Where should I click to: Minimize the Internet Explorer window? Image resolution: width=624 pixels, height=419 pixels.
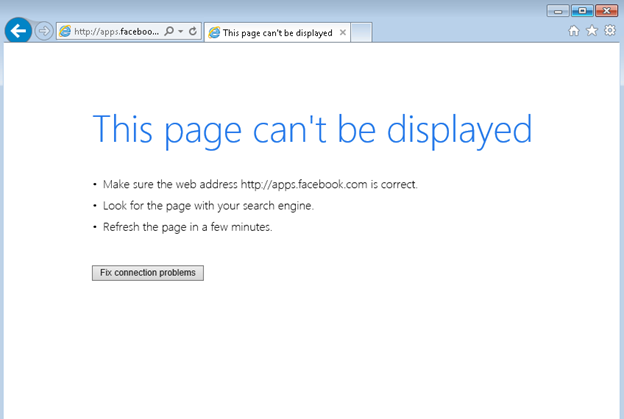558,11
